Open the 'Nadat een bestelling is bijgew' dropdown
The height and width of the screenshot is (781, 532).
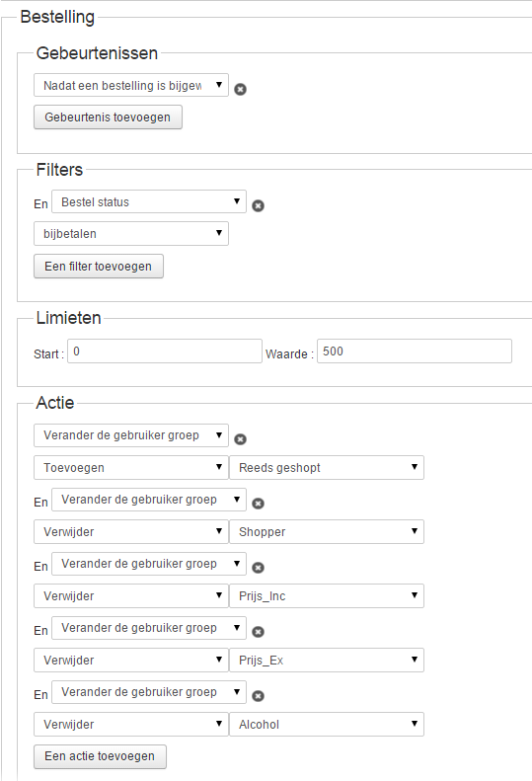pos(131,85)
